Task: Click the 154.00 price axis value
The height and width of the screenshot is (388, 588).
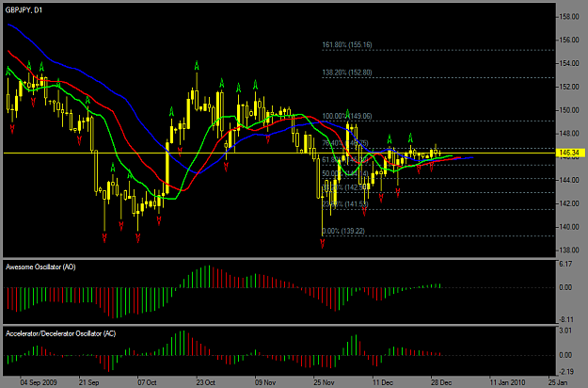Action: coord(569,63)
